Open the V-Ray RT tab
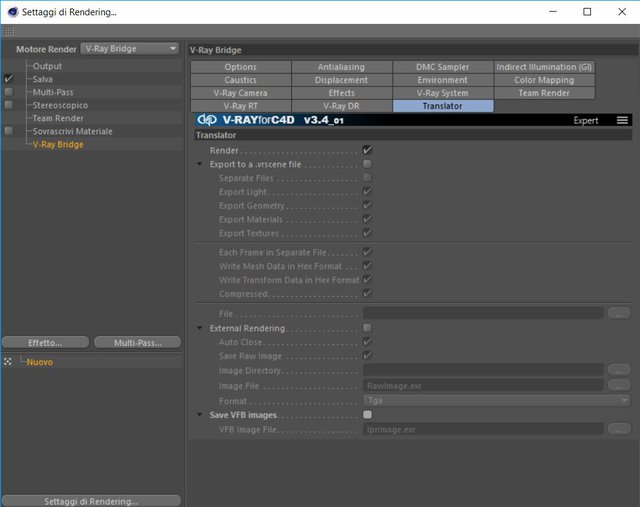The width and height of the screenshot is (640, 507). 241,106
